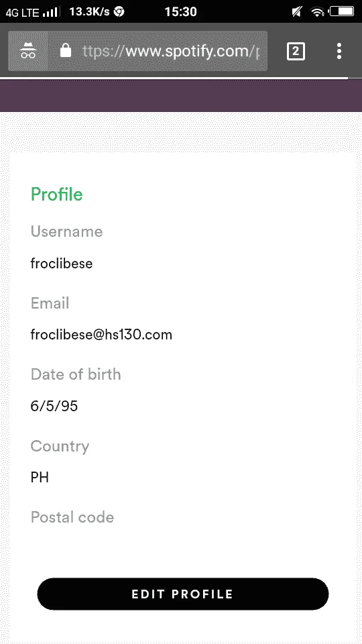
Task: Tap the Email label
Action: [50, 303]
